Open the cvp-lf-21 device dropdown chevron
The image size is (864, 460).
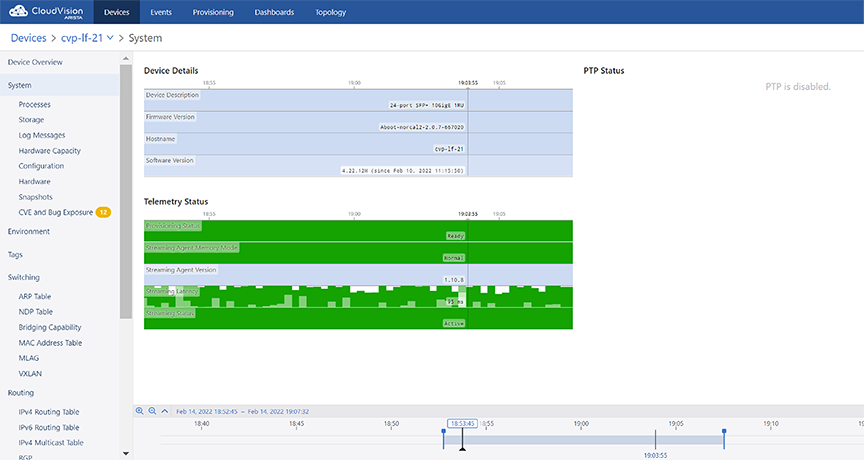click(110, 37)
